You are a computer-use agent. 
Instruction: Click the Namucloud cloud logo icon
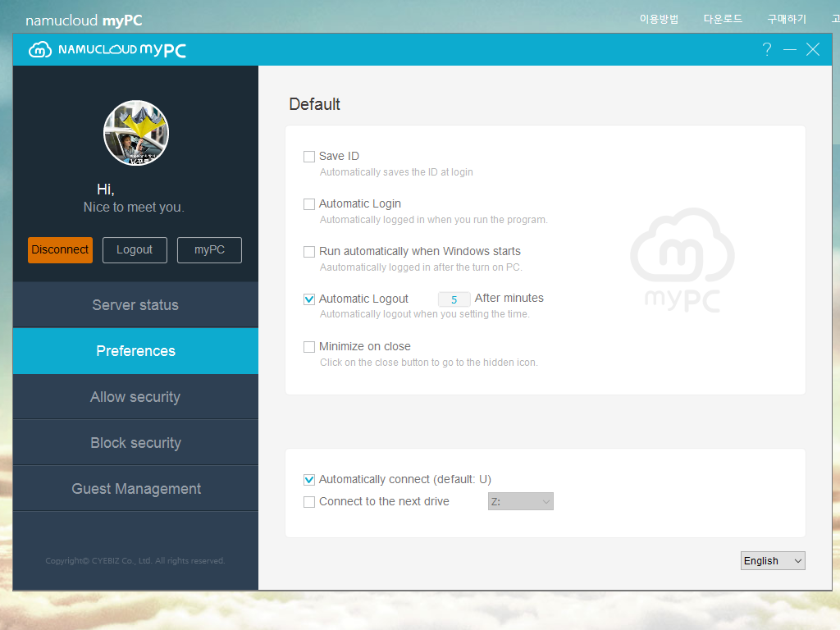(x=40, y=50)
